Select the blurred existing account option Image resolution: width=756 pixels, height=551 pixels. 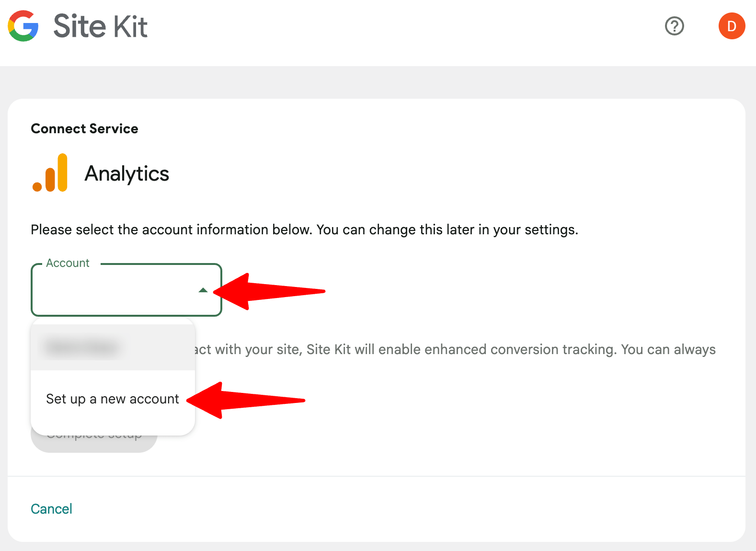(113, 347)
